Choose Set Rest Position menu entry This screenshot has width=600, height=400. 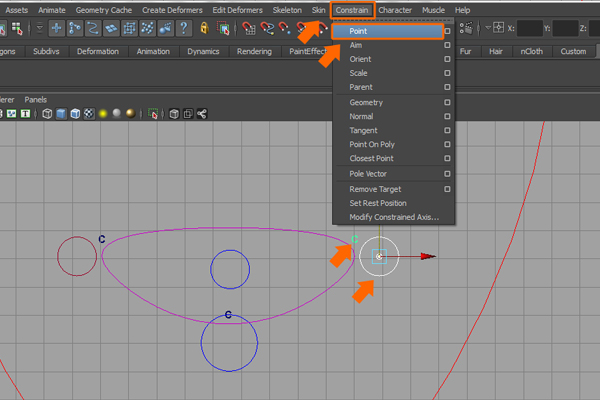pyautogui.click(x=394, y=203)
